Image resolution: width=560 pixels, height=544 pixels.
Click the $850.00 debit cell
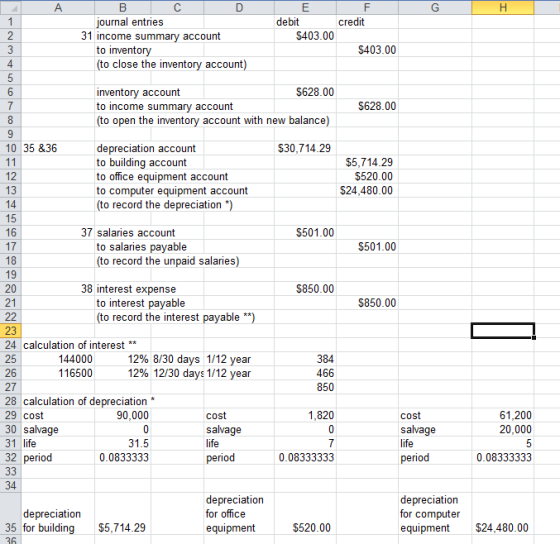point(305,289)
